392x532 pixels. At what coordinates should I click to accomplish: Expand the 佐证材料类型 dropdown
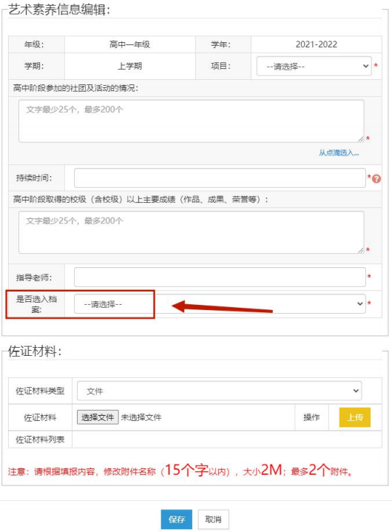pyautogui.click(x=220, y=391)
